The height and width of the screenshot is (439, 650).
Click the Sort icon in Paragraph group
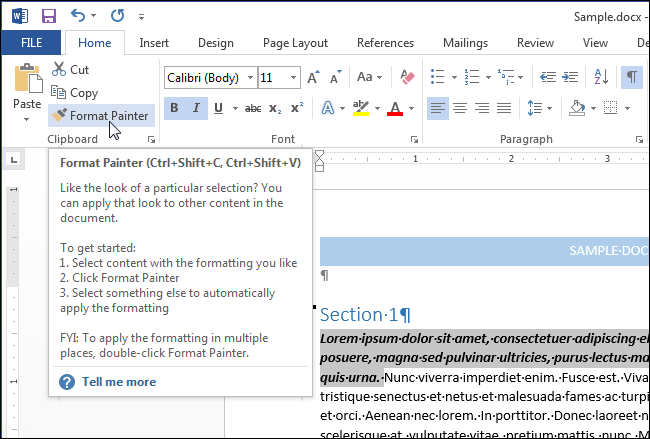coord(604,77)
